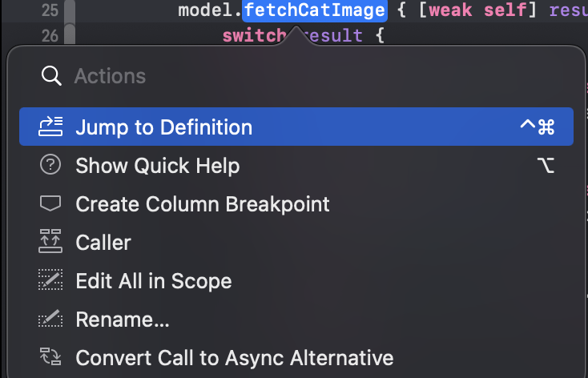Click the Caller hierarchy icon
Image resolution: width=588 pixels, height=378 pixels.
(x=50, y=242)
